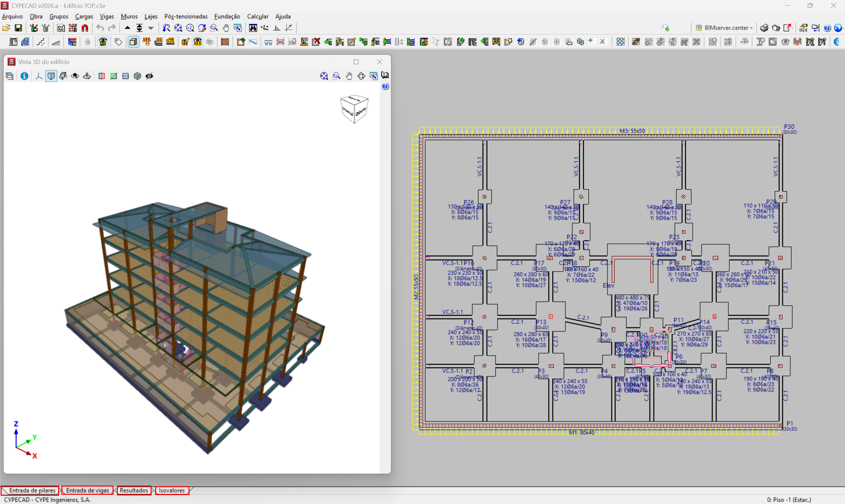Toggle the perspective cube view button
Image resolution: width=845 pixels, height=504 pixels.
point(51,76)
